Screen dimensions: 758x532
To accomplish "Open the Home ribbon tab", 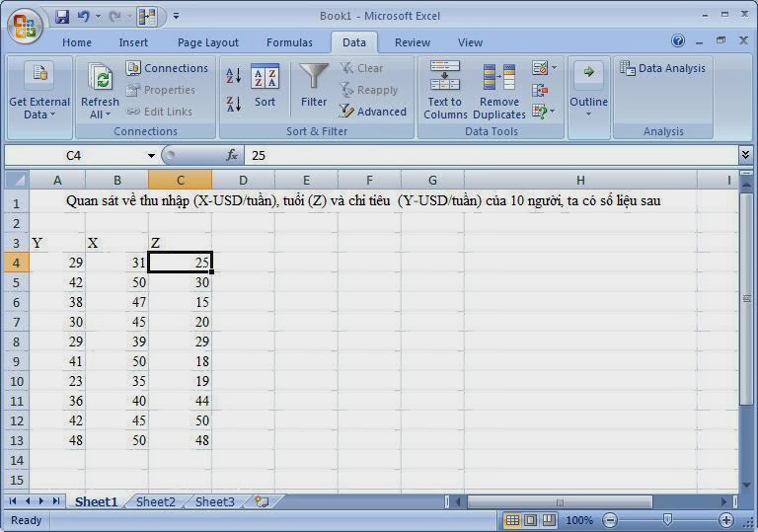I will coord(77,42).
